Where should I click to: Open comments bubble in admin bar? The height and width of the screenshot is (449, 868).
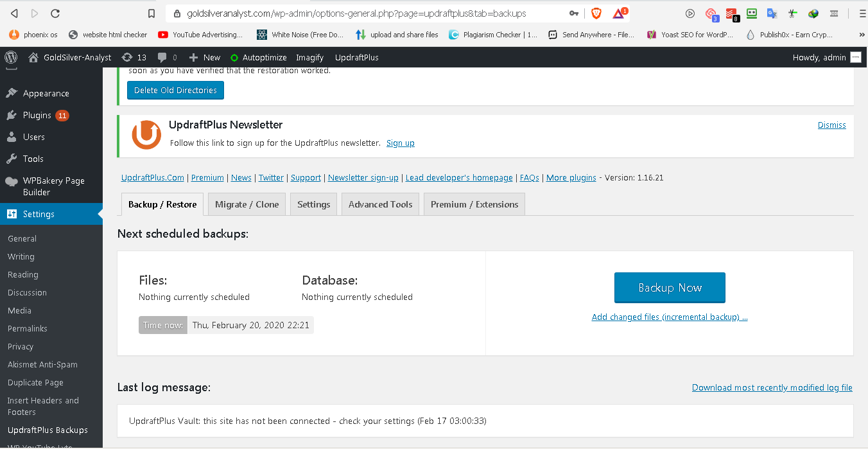coord(168,57)
